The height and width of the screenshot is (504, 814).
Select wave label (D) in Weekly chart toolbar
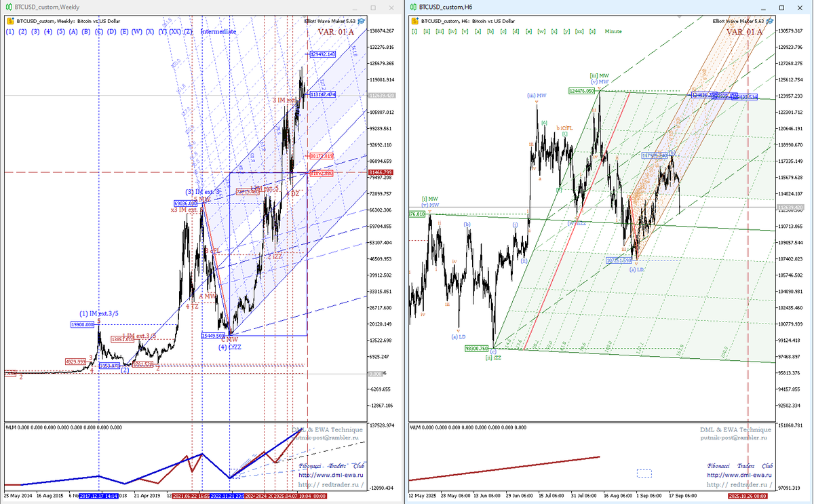112,31
